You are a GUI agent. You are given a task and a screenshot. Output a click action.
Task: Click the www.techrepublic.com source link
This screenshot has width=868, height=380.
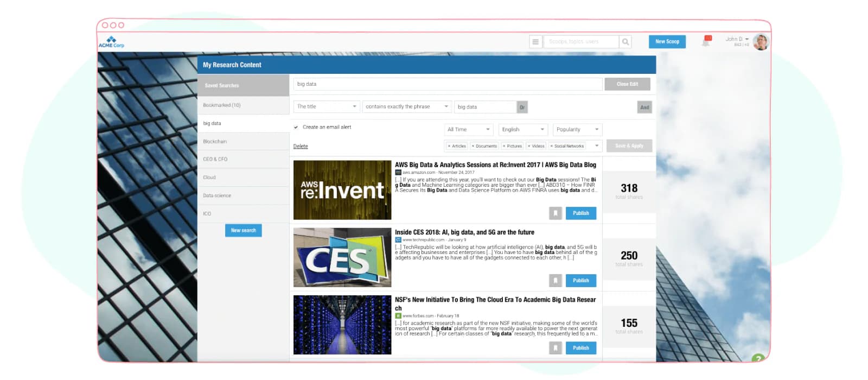[x=423, y=240]
